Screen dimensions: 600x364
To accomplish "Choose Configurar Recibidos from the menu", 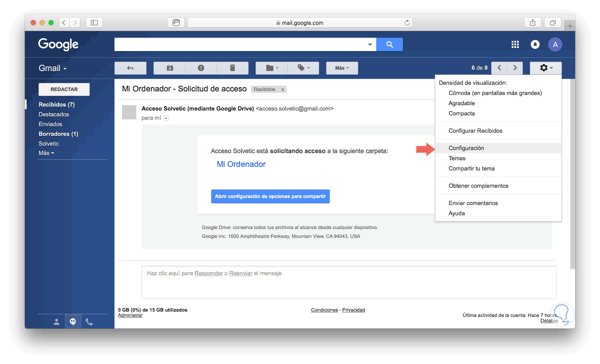I will 476,131.
